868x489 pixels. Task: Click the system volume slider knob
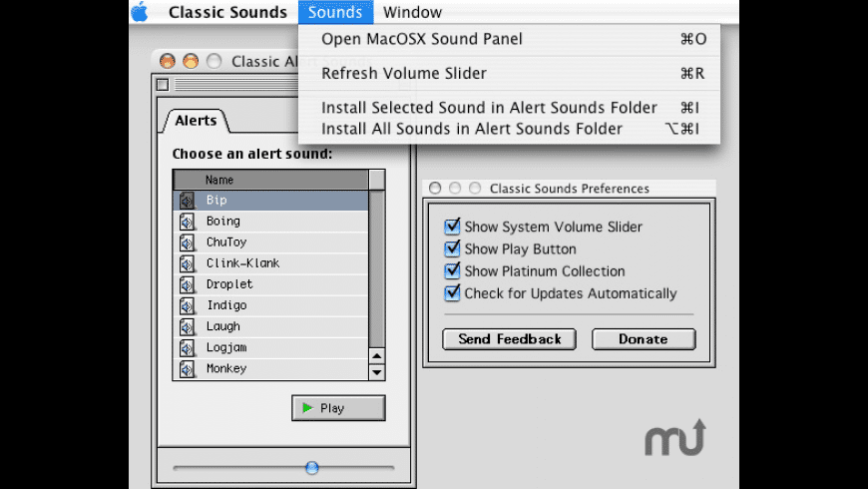(312, 468)
